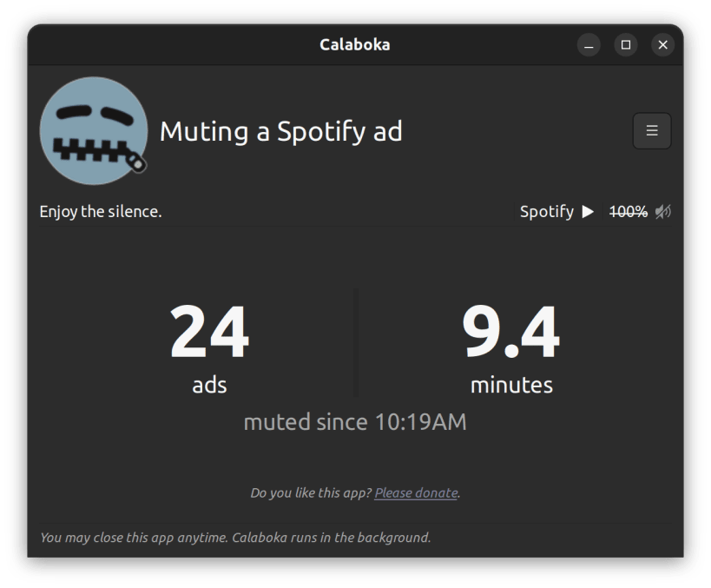Click the runs in the background notice
This screenshot has width=711, height=588.
[x=235, y=538]
